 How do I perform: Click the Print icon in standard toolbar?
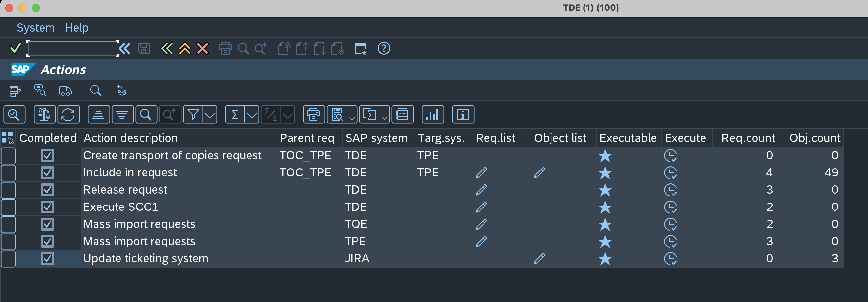point(225,48)
